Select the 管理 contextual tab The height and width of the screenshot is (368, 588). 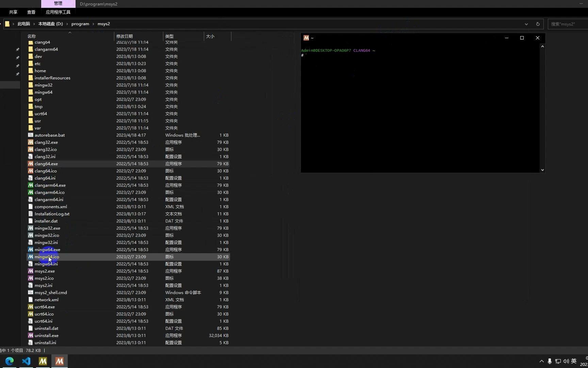(58, 3)
